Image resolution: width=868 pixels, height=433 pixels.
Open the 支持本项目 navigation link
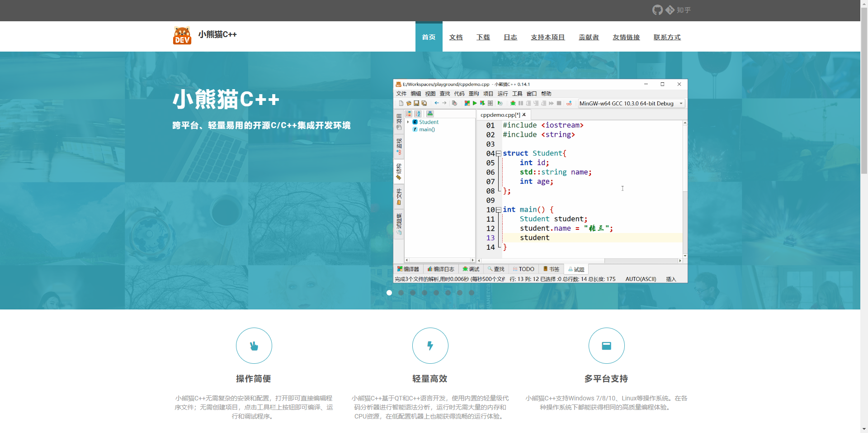(x=548, y=37)
